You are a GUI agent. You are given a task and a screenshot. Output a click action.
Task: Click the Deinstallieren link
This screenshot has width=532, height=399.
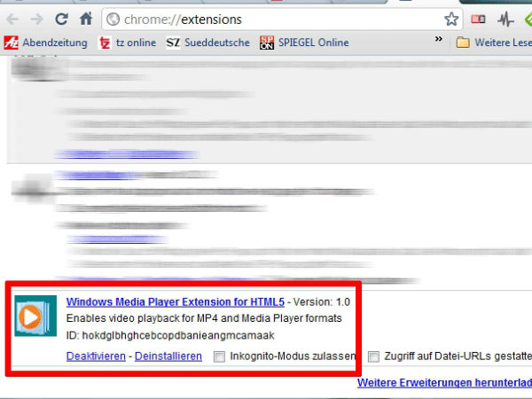(x=167, y=356)
